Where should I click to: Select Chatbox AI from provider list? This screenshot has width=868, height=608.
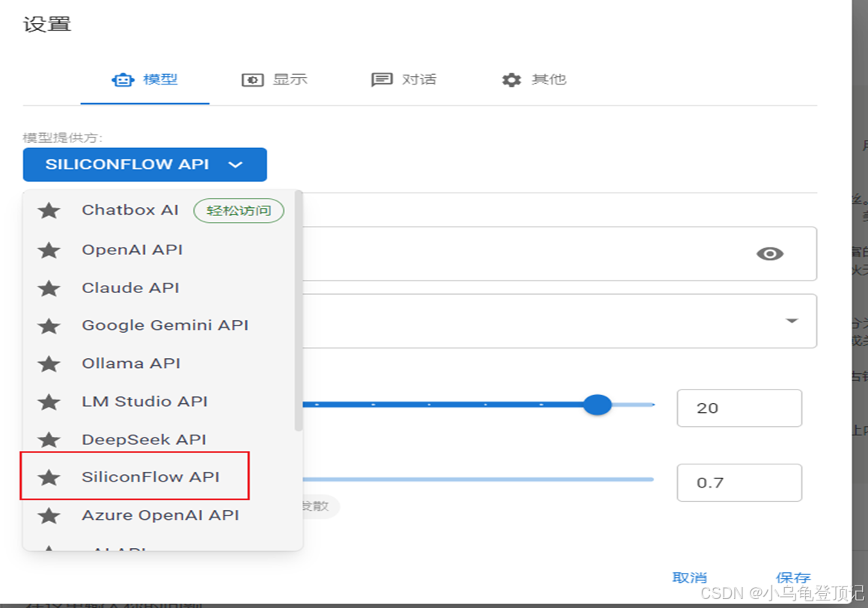coord(159,210)
